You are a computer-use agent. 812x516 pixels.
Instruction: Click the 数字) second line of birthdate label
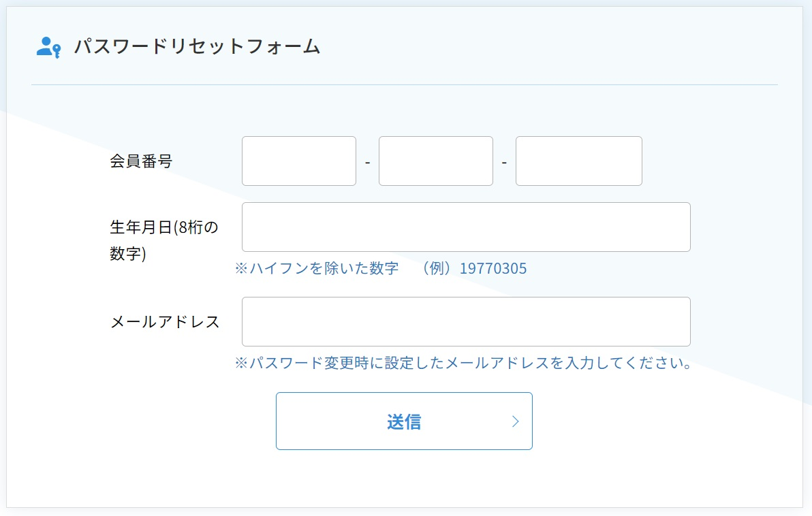[x=128, y=254]
